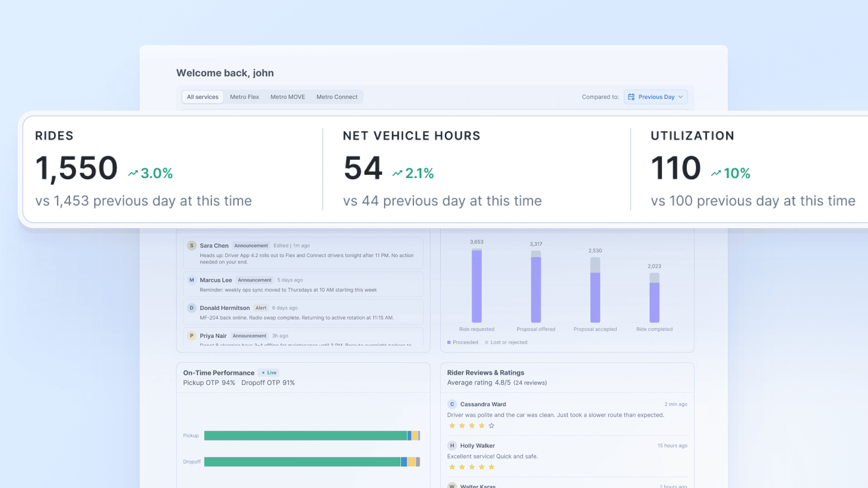Click the 1,550 rides value
This screenshot has height=488, width=868.
(76, 168)
